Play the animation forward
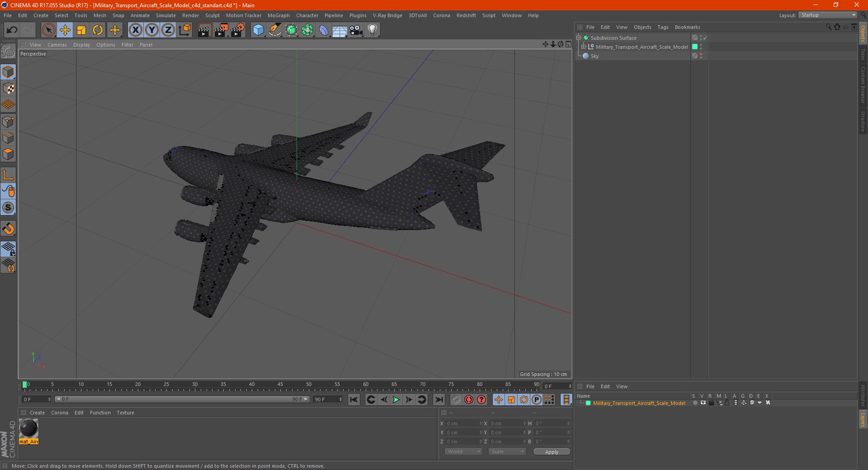 pos(396,399)
